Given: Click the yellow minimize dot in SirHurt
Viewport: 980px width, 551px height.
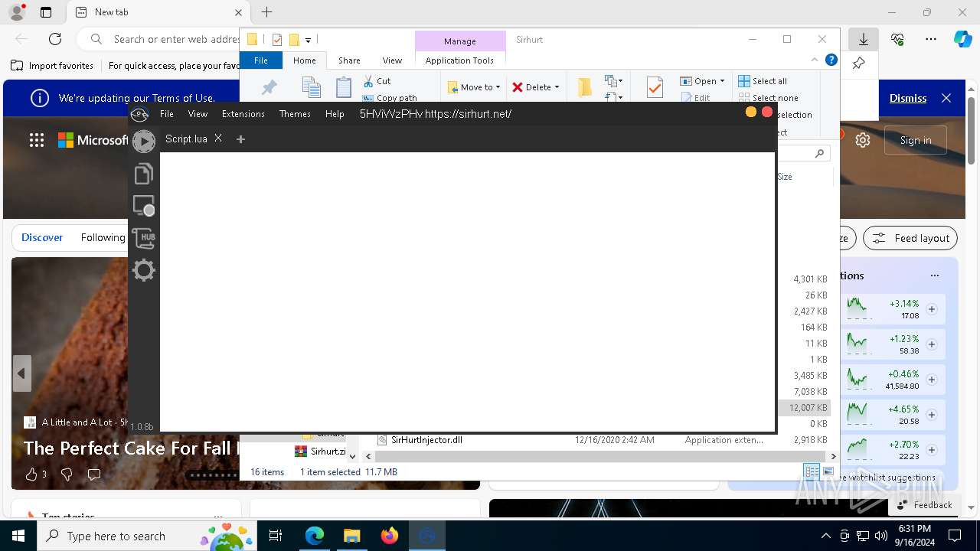Looking at the screenshot, I should pos(750,112).
